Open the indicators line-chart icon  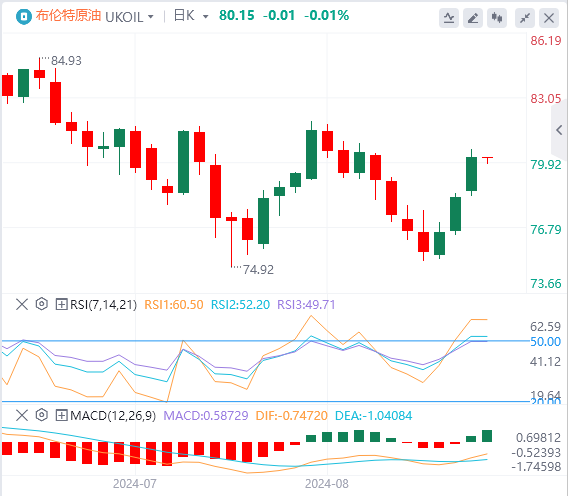tap(449, 18)
